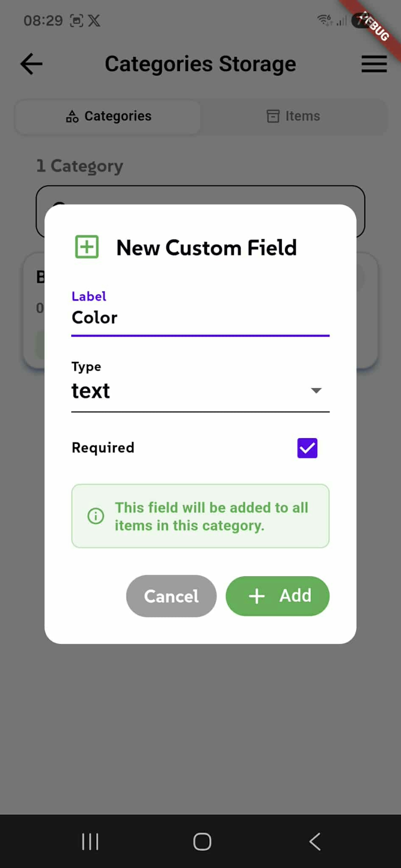Tap the Required label next to its checkbox
Image resolution: width=401 pixels, height=868 pixels.
(x=103, y=447)
